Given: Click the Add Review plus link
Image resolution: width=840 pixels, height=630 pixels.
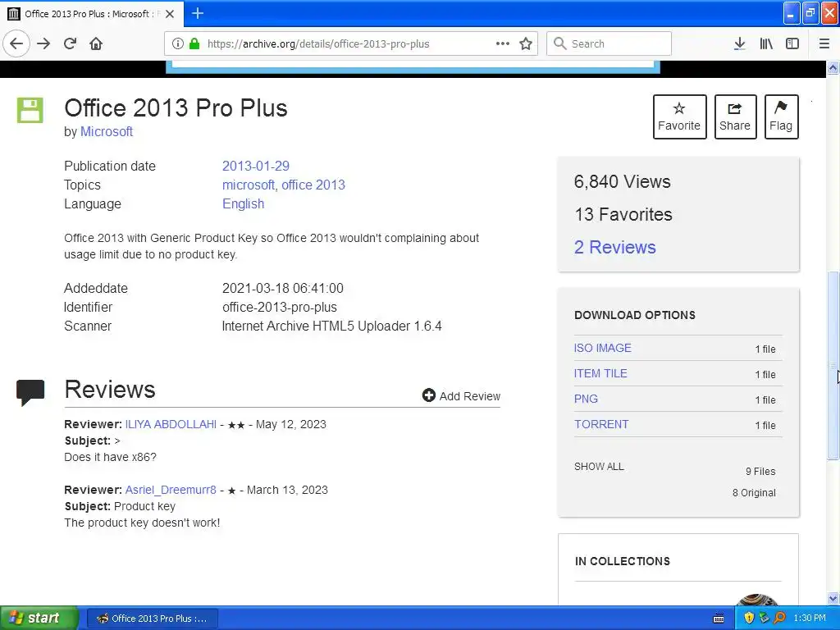Looking at the screenshot, I should [461, 396].
